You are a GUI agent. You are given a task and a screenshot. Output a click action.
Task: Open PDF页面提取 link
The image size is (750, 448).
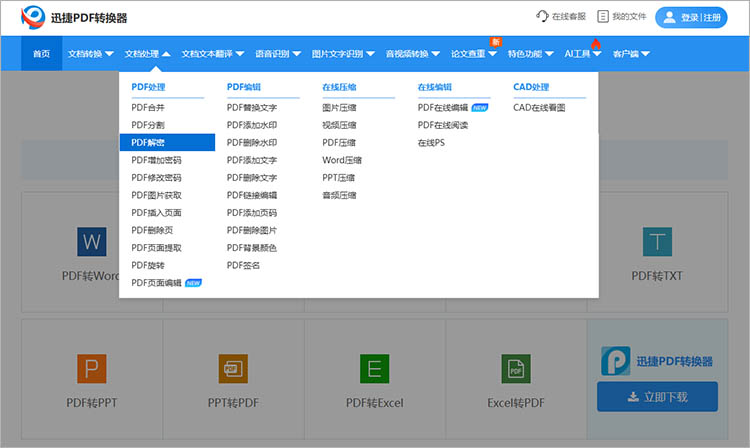pos(156,248)
